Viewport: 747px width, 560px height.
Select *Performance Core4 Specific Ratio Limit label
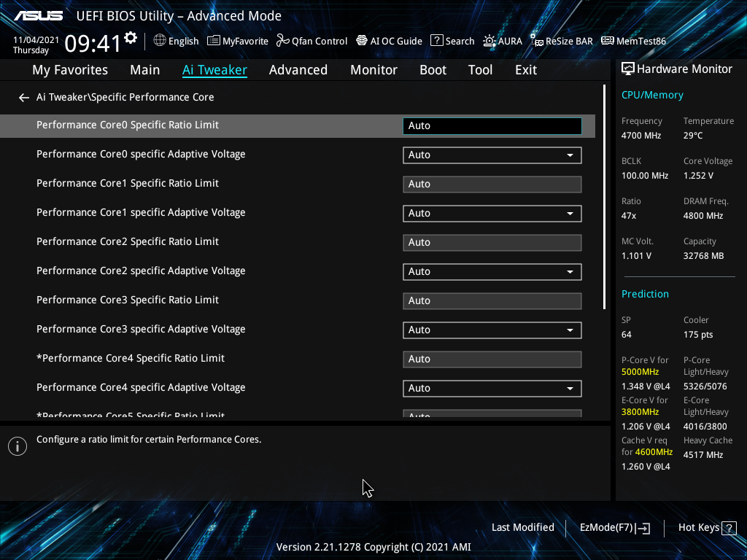[130, 358]
